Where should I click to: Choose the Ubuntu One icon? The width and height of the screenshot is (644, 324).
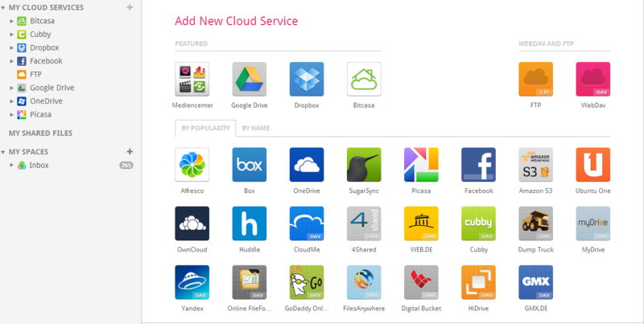[x=593, y=165]
